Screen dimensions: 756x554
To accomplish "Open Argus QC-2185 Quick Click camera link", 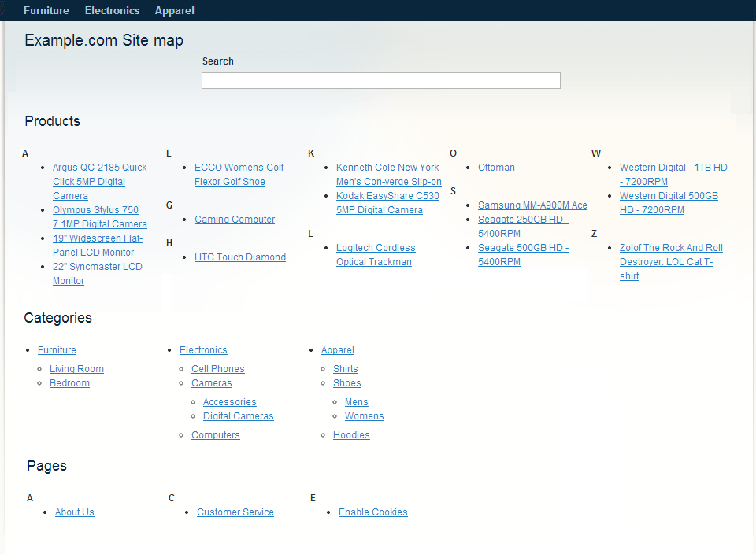I will [x=100, y=182].
